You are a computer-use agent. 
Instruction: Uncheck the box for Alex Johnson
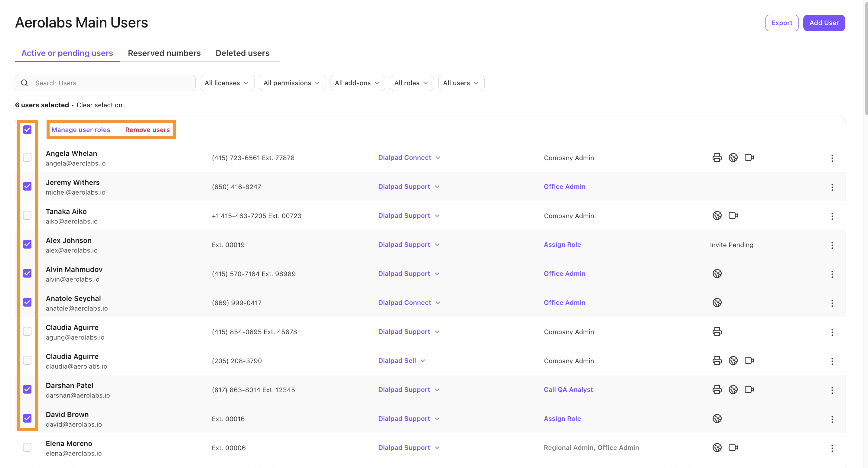(27, 244)
